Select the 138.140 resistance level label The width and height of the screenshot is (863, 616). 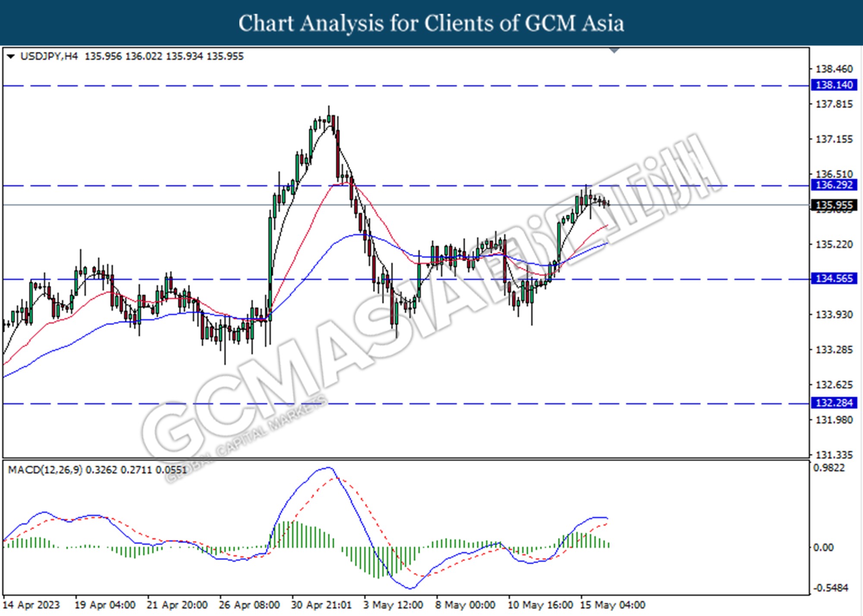click(834, 85)
